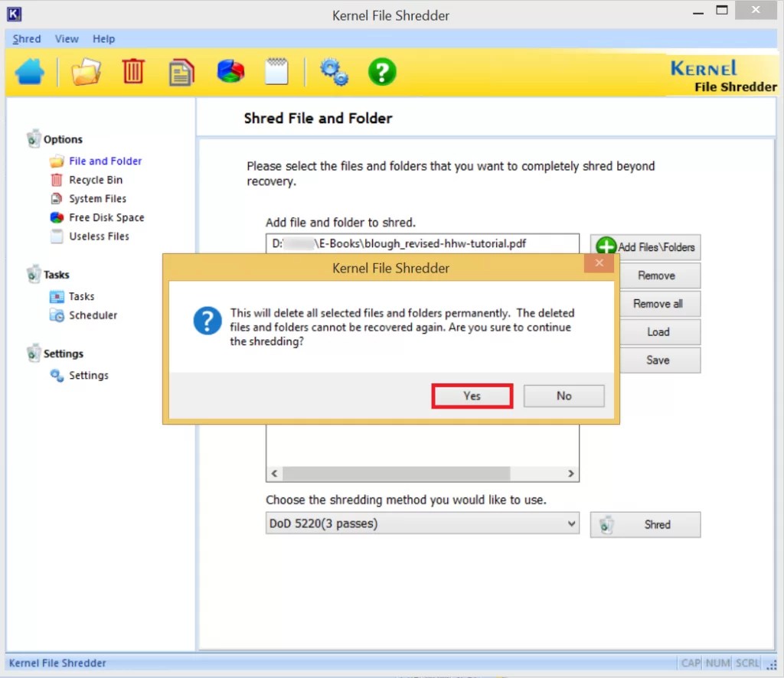The height and width of the screenshot is (678, 784).
Task: Open Useless Files via notepad toolbar icon
Action: (x=276, y=70)
